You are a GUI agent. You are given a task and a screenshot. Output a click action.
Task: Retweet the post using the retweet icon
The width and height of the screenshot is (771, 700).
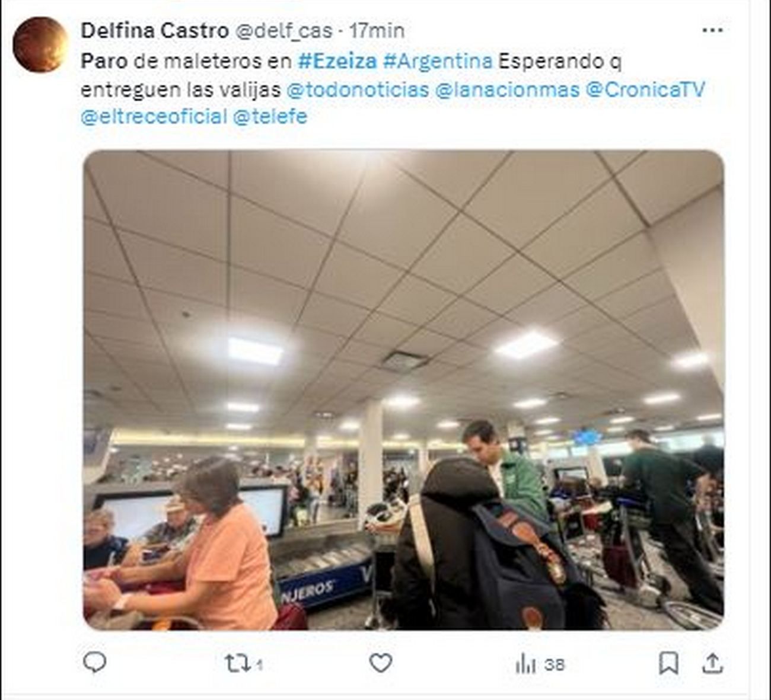coord(237,663)
